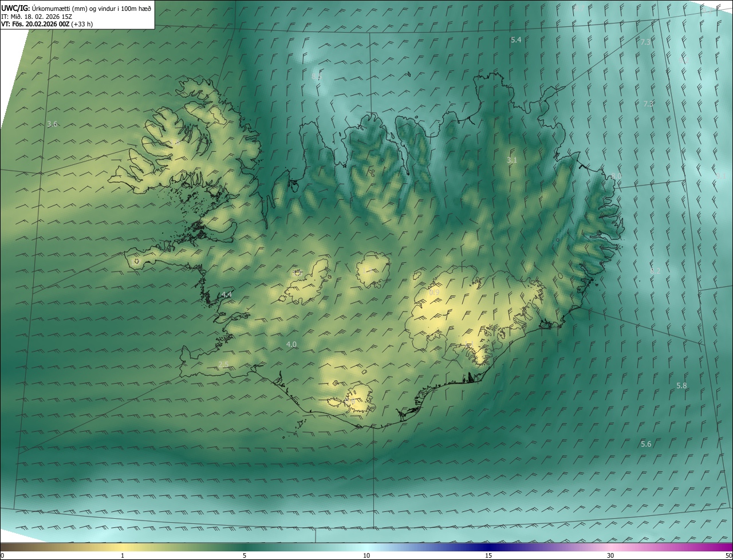The width and height of the screenshot is (733, 560).
Task: Click the 4.0 value label on the map
Action: coord(291,344)
